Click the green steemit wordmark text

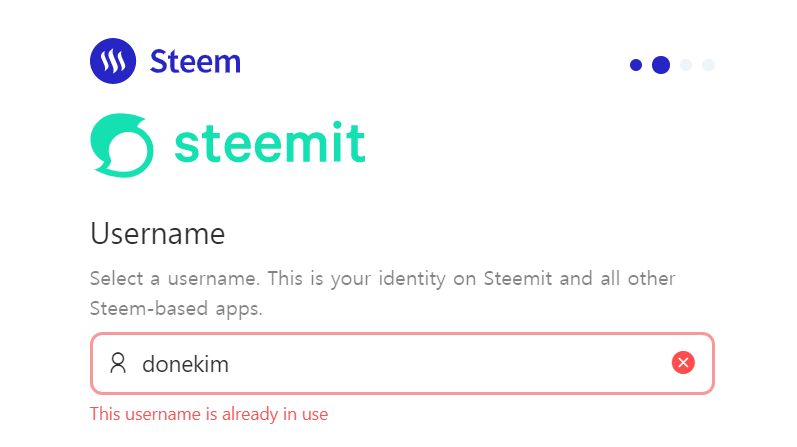point(270,143)
